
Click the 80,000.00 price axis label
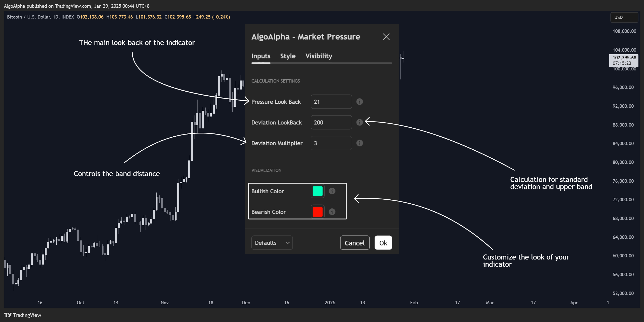(x=623, y=162)
